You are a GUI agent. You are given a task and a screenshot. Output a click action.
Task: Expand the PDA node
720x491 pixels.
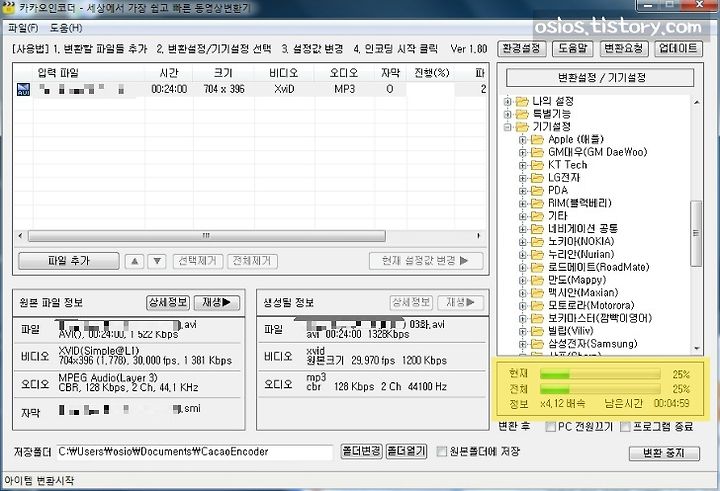pyautogui.click(x=523, y=191)
